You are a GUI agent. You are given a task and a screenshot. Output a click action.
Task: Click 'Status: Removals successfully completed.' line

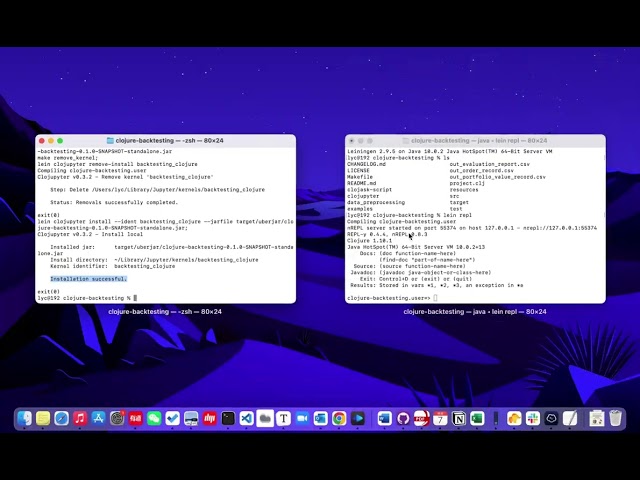(114, 202)
